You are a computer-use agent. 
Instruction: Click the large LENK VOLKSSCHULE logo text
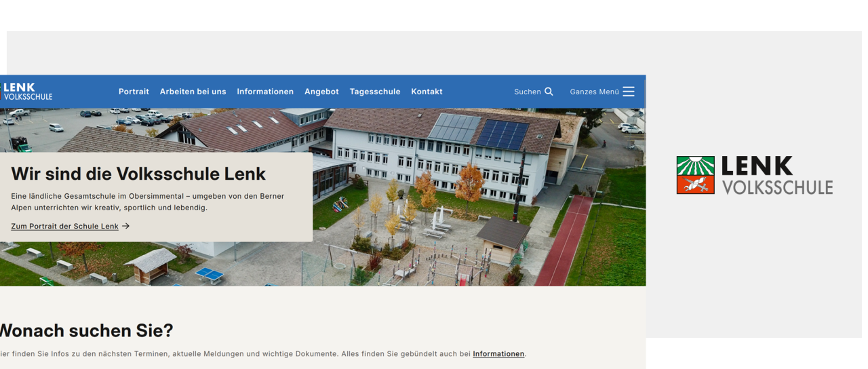(776, 176)
